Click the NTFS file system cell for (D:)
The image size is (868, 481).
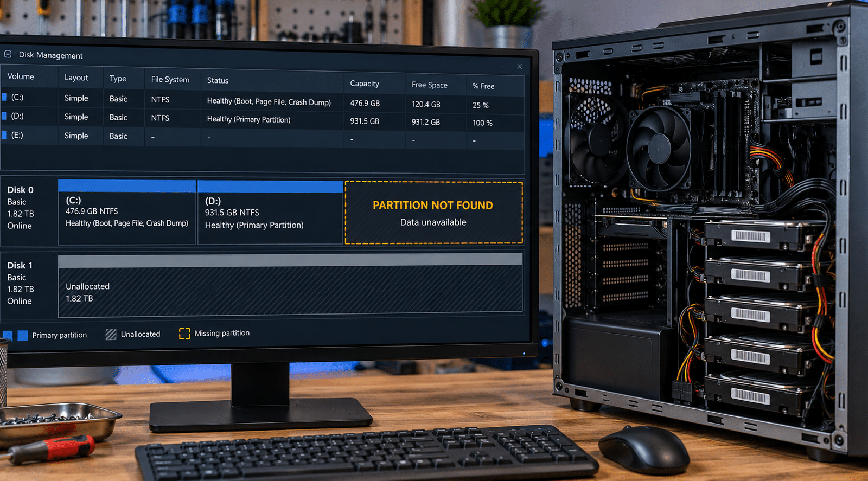click(x=160, y=118)
